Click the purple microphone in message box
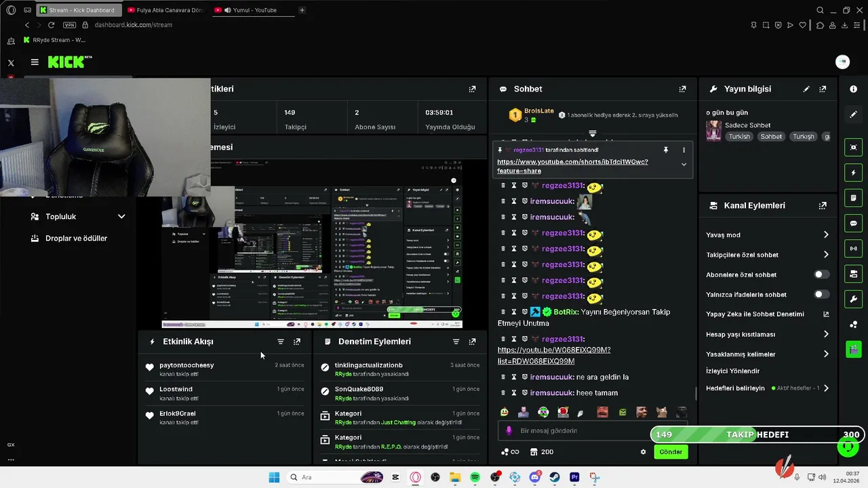The image size is (868, 488). [x=509, y=430]
